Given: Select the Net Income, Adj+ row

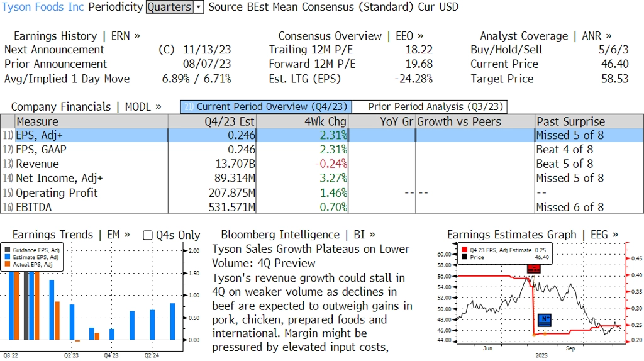Looking at the screenshot, I should click(x=322, y=178).
